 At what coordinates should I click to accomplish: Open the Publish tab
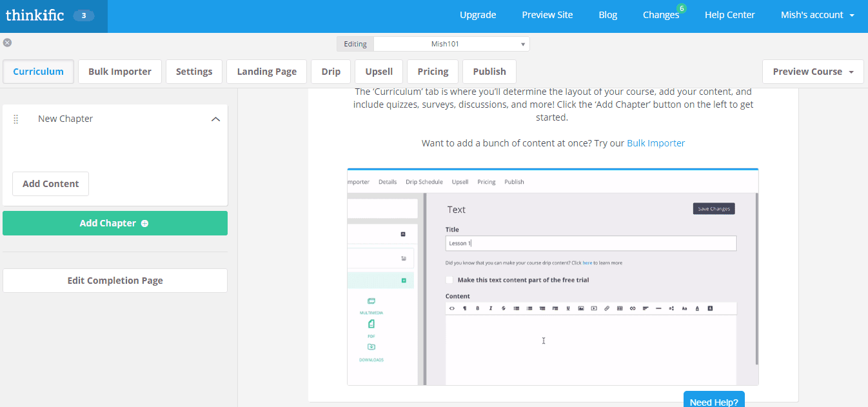(489, 72)
